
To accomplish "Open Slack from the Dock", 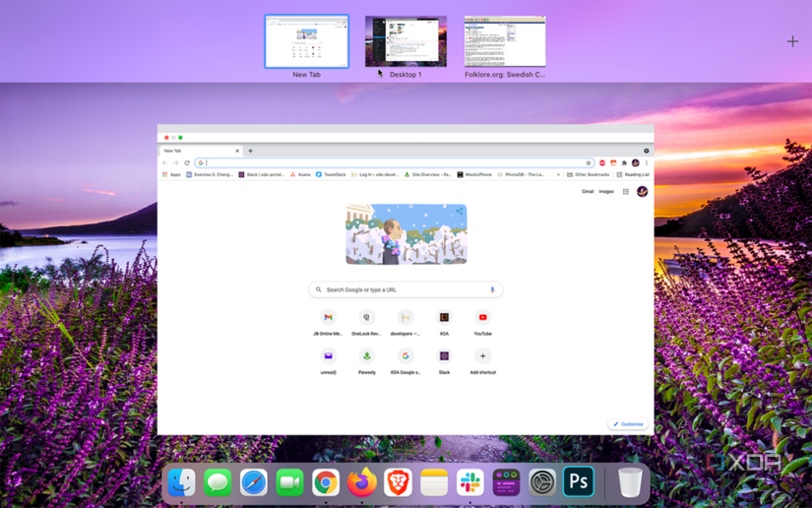I will tap(469, 482).
